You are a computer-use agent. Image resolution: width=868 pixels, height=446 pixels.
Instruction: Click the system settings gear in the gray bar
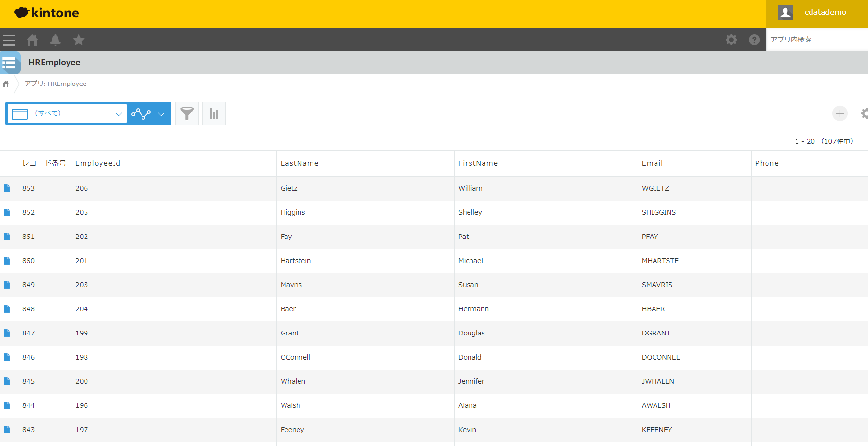coord(731,40)
